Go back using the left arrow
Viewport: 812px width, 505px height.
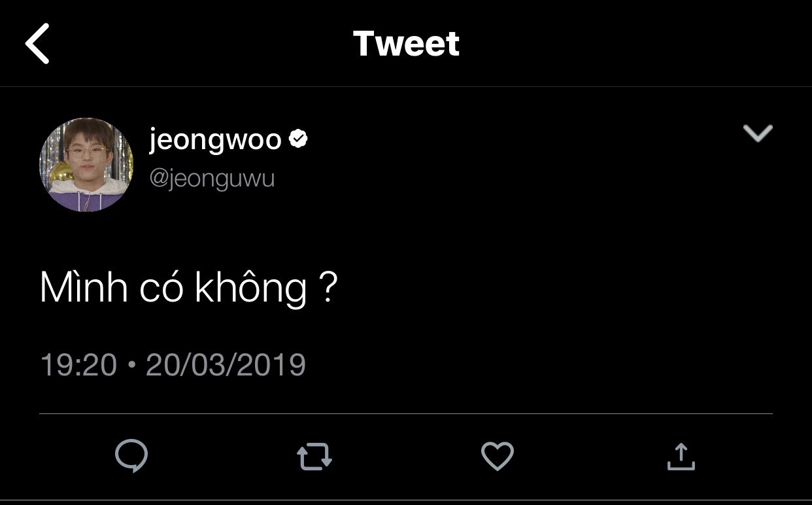(38, 44)
